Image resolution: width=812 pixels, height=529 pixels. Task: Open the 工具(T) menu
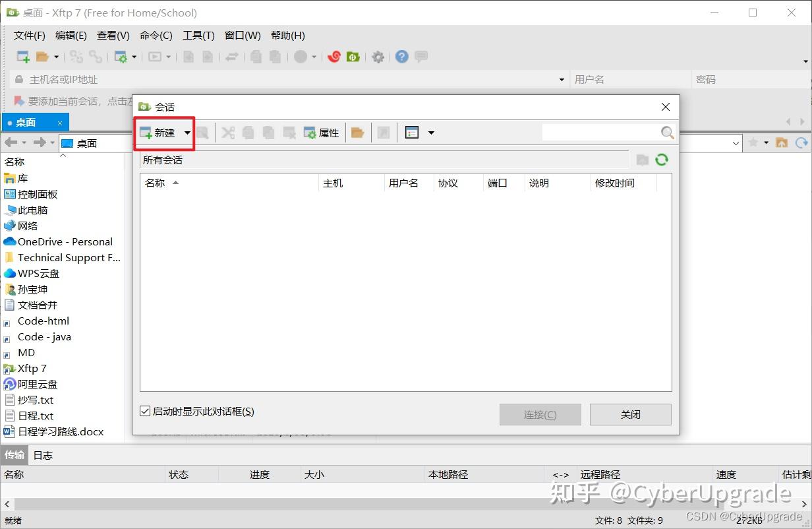tap(198, 35)
